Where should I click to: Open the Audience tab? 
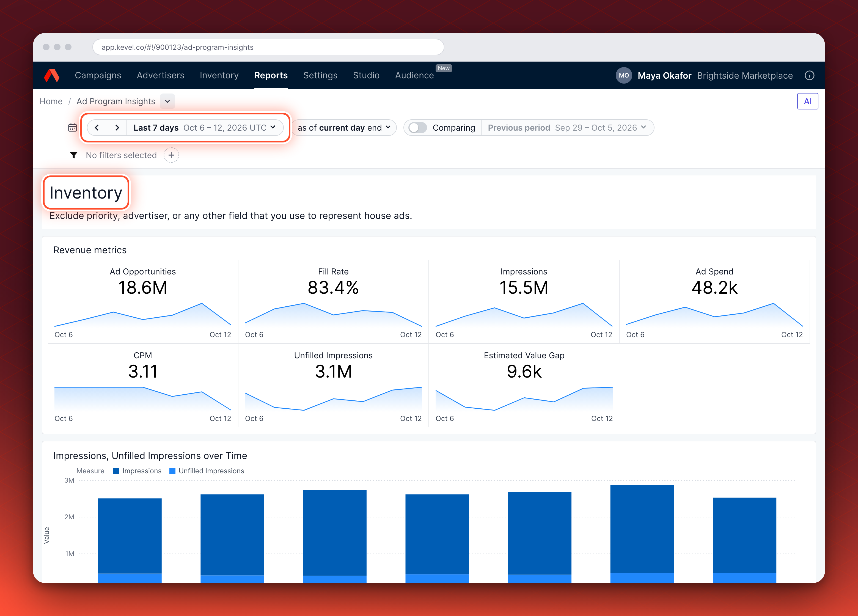[x=414, y=75]
